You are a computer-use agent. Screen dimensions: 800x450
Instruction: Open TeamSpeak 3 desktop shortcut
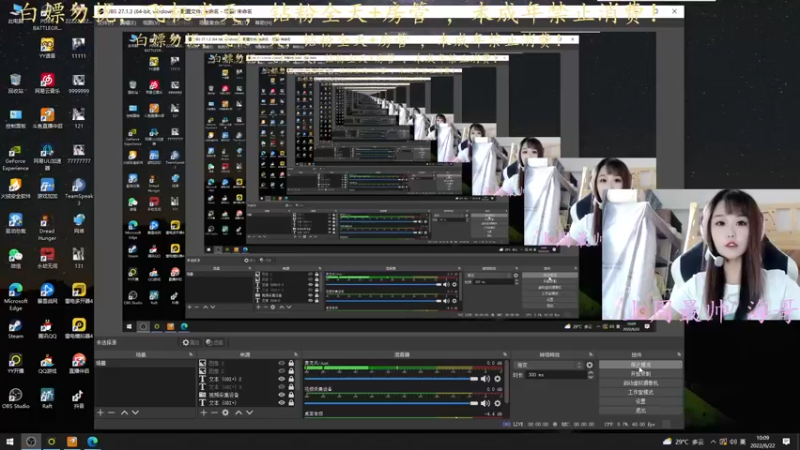click(x=79, y=192)
